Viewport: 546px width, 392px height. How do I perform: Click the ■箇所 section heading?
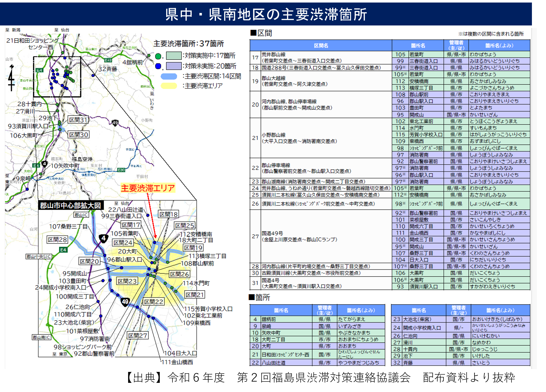260,297
